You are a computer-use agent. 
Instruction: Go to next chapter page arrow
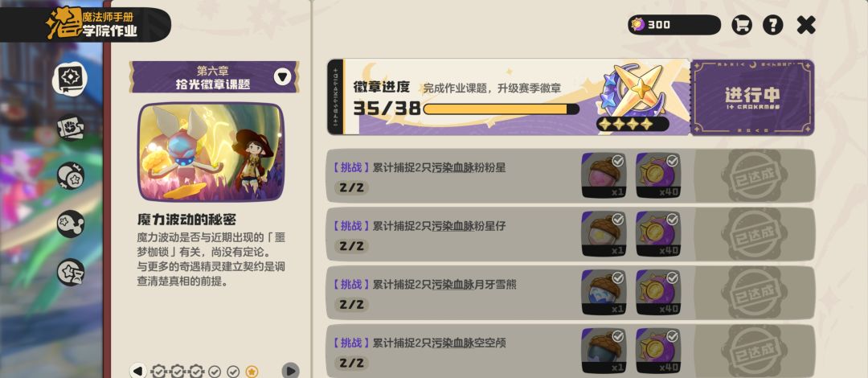290,371
